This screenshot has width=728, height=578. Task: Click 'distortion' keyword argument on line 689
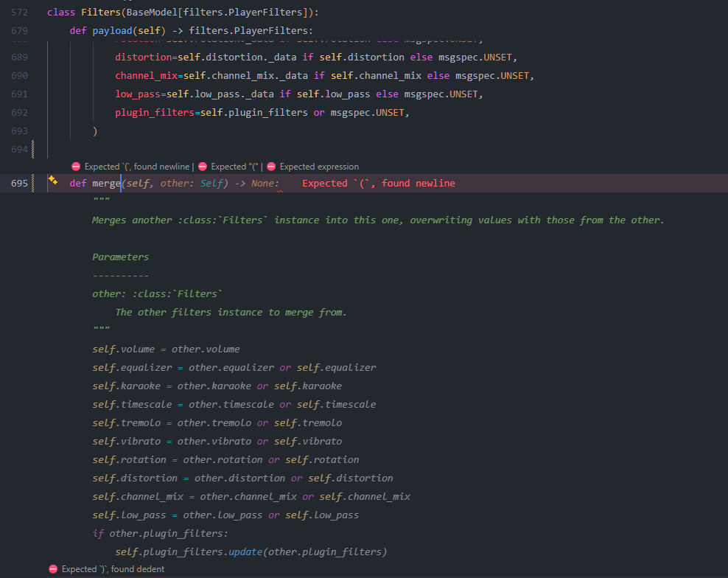click(144, 58)
